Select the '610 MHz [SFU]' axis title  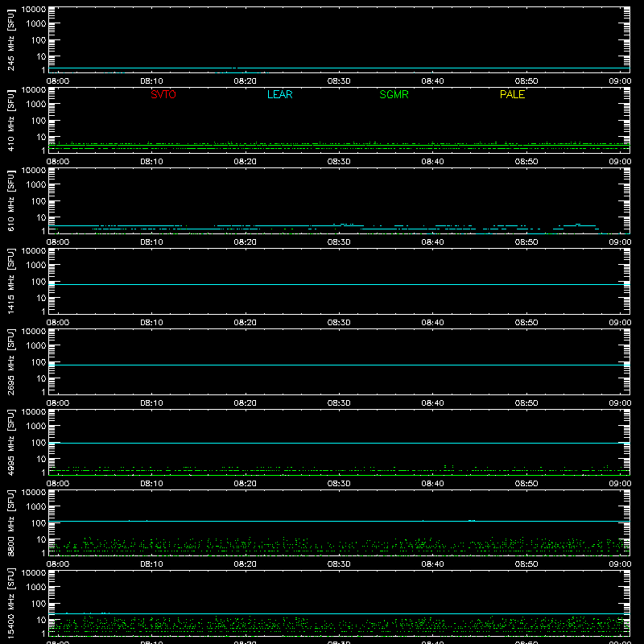[x=10, y=201]
